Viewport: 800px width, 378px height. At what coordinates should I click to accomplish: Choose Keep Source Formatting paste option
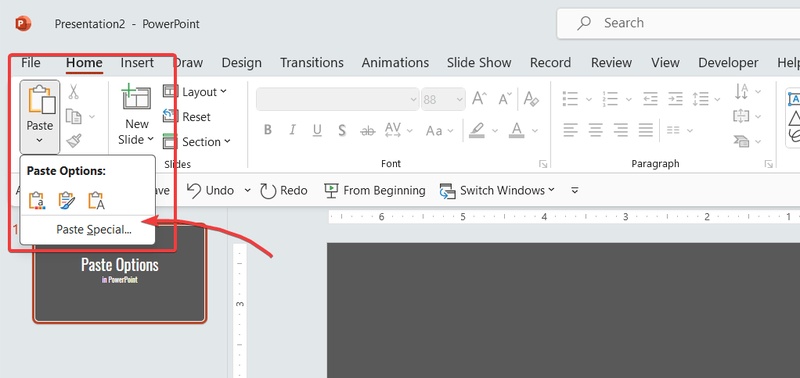[66, 201]
